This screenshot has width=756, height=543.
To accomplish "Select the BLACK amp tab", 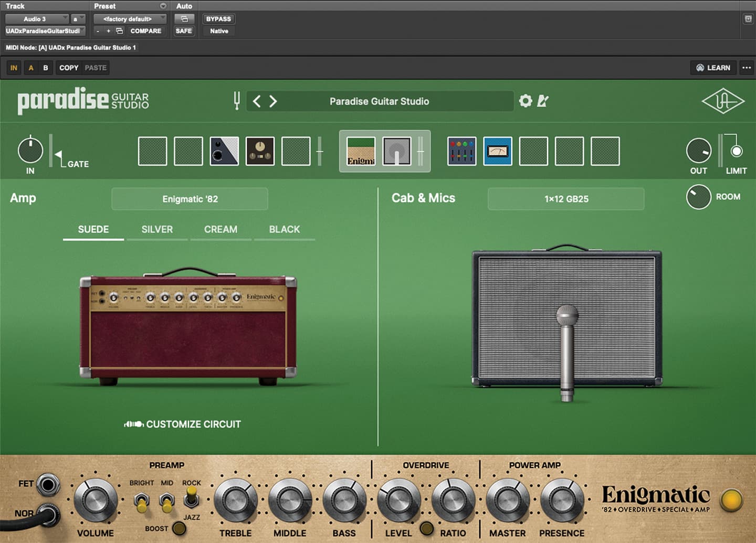I will pyautogui.click(x=285, y=230).
